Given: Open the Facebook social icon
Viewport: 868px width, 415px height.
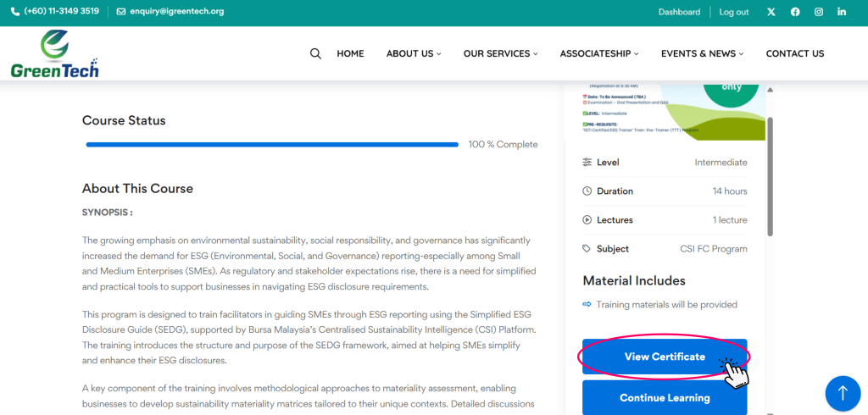Looking at the screenshot, I should click(x=795, y=12).
